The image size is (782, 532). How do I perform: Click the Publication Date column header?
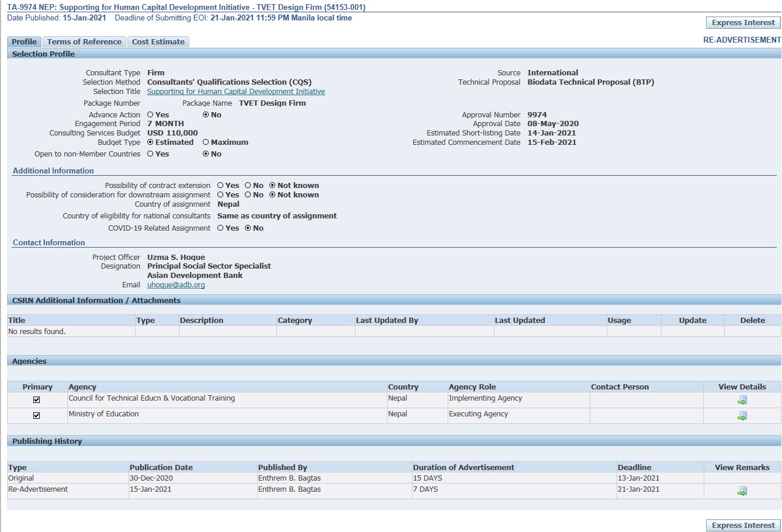click(161, 468)
